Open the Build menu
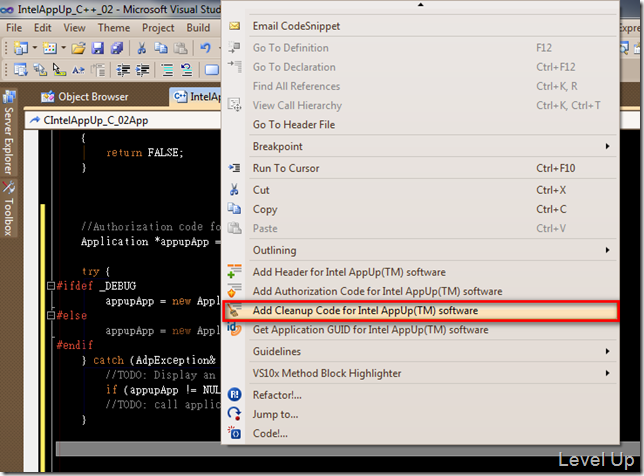The height and width of the screenshot is (476, 644). pyautogui.click(x=198, y=28)
